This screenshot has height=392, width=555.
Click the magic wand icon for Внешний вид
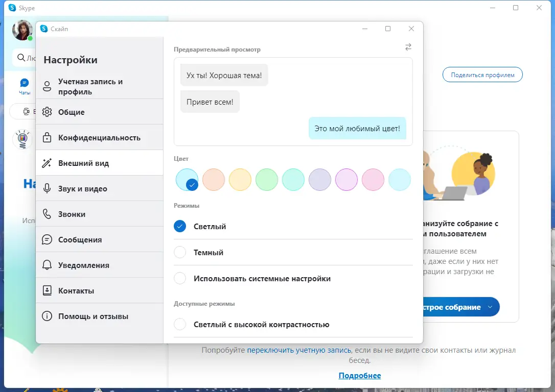point(47,163)
